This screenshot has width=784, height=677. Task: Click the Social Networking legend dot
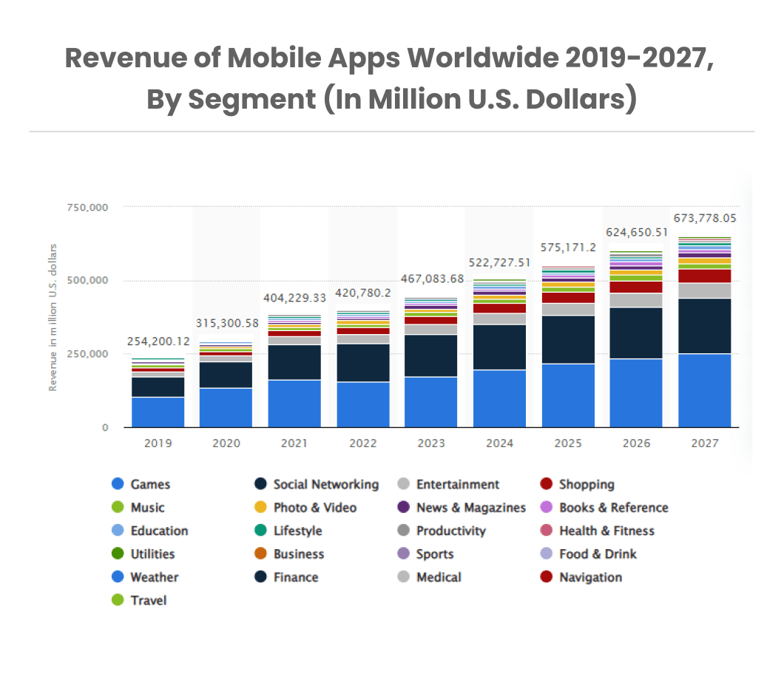pos(260,483)
